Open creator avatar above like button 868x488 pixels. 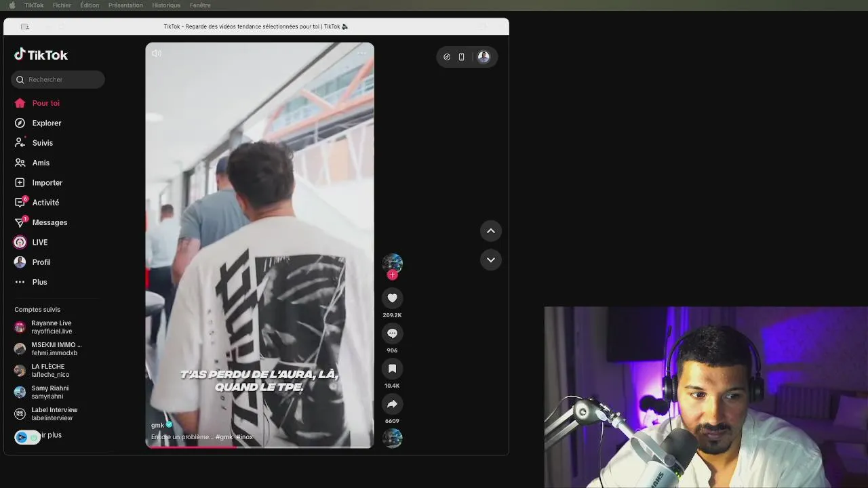pos(392,263)
